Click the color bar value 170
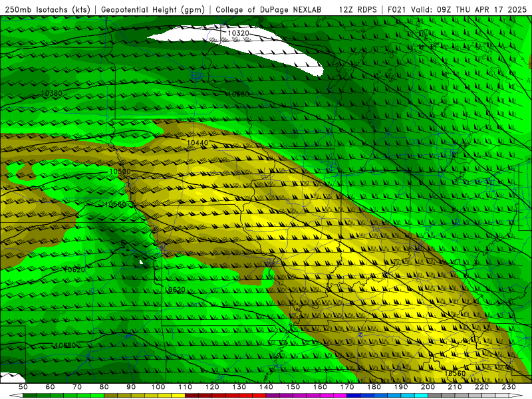 pos(346,387)
